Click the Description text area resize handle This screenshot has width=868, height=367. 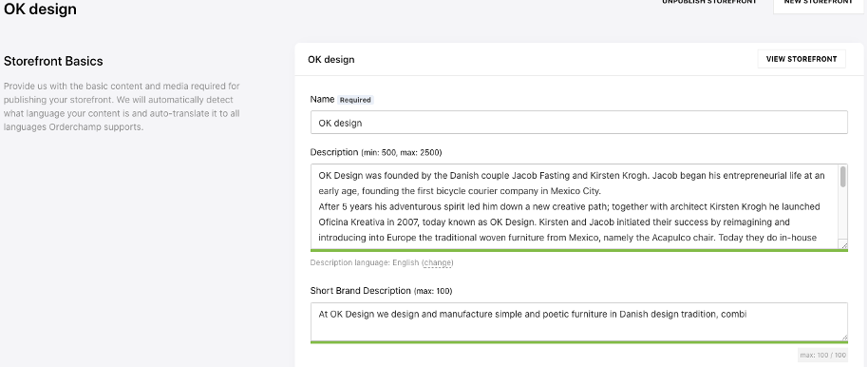click(x=843, y=245)
